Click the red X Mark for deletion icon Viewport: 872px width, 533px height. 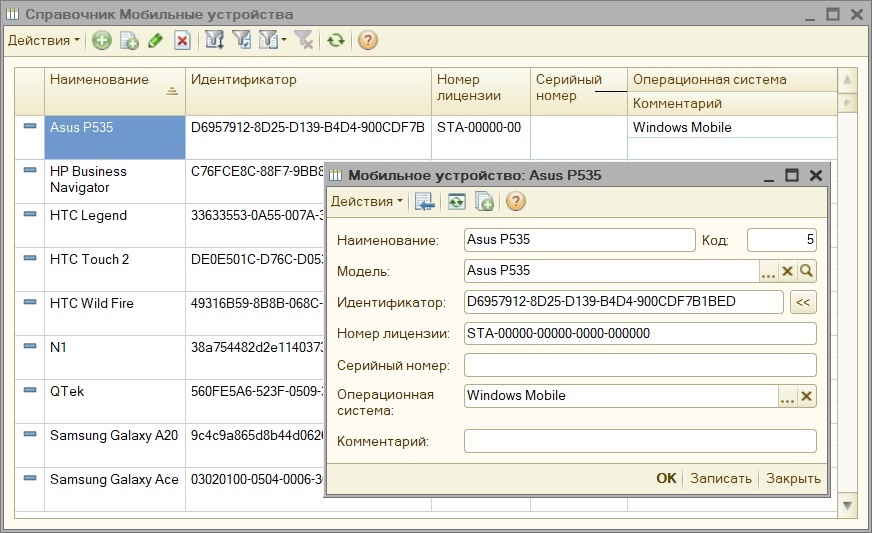[x=182, y=40]
